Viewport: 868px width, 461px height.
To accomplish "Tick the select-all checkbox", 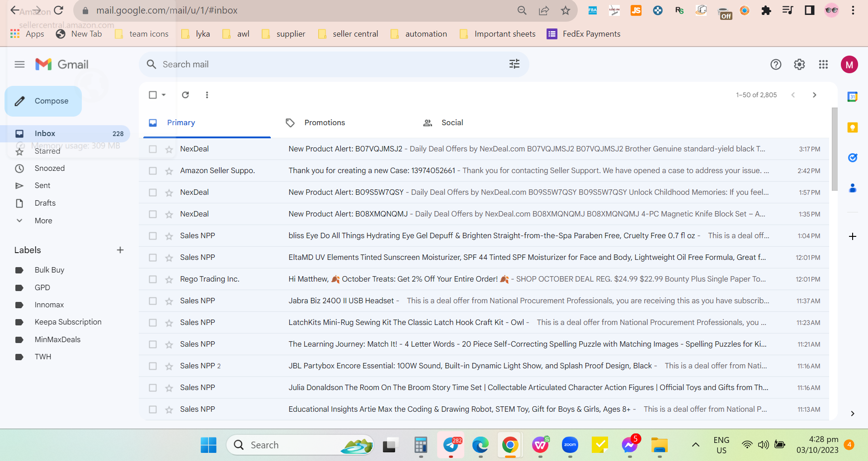I will tap(153, 95).
